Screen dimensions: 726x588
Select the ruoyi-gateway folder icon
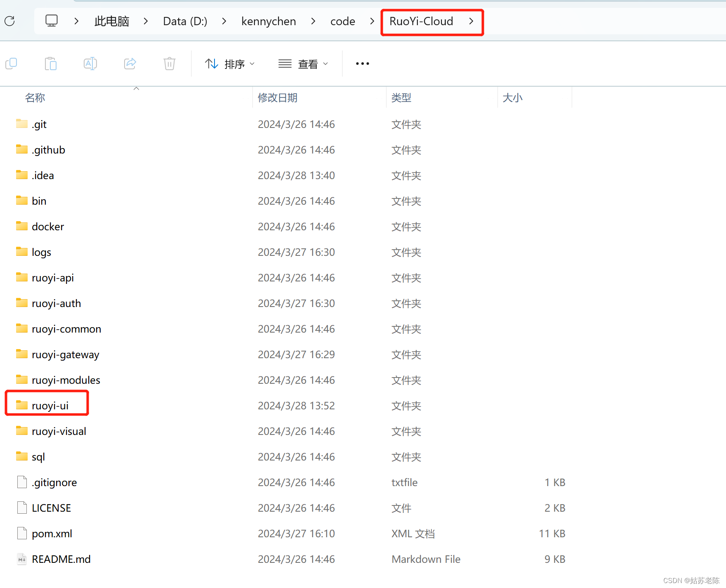22,354
